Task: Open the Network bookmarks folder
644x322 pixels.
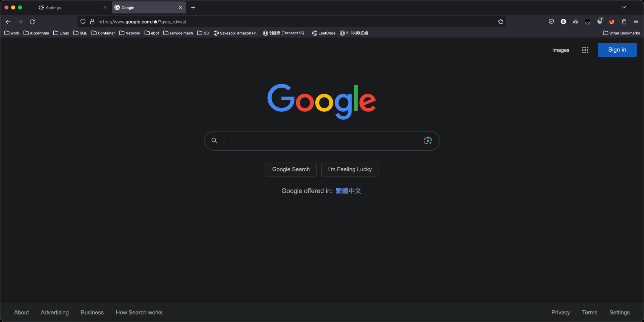Action: point(130,33)
